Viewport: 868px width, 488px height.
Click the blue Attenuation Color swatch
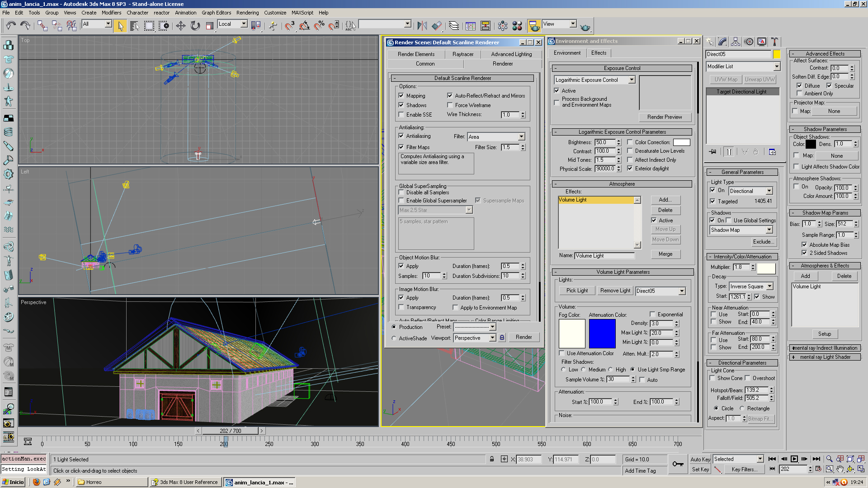click(x=602, y=333)
